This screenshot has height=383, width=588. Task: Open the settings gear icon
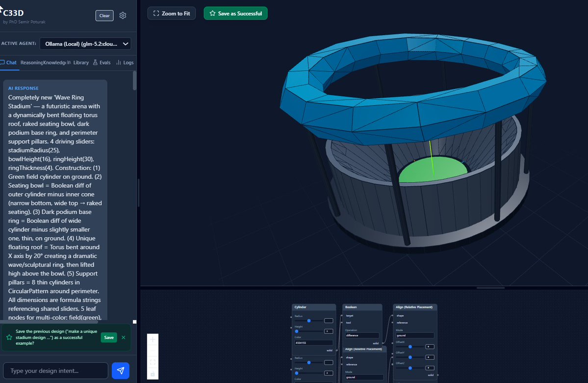point(123,15)
